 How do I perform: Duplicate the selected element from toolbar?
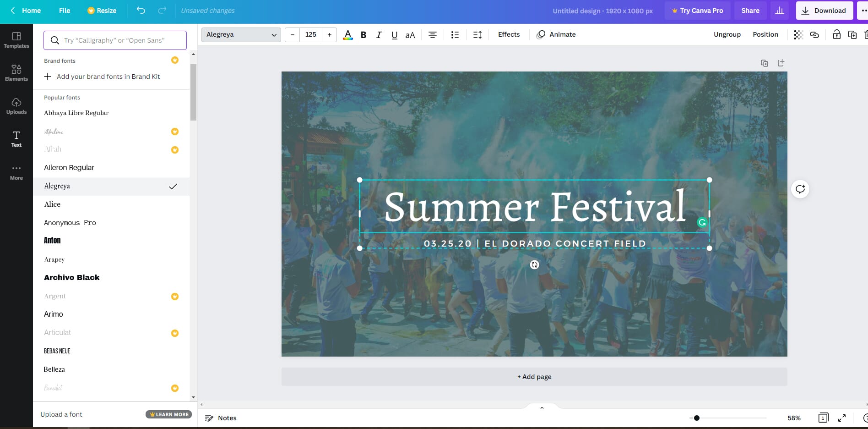tap(852, 35)
